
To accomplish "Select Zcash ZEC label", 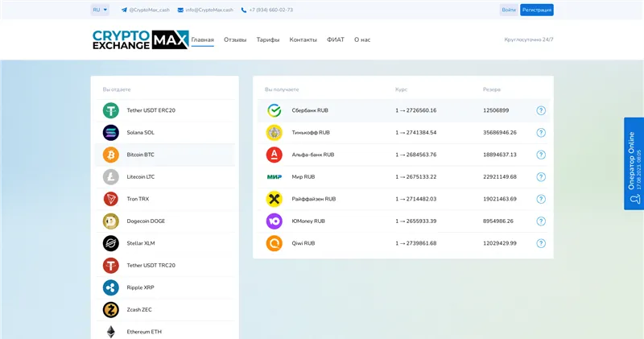I will [x=139, y=310].
